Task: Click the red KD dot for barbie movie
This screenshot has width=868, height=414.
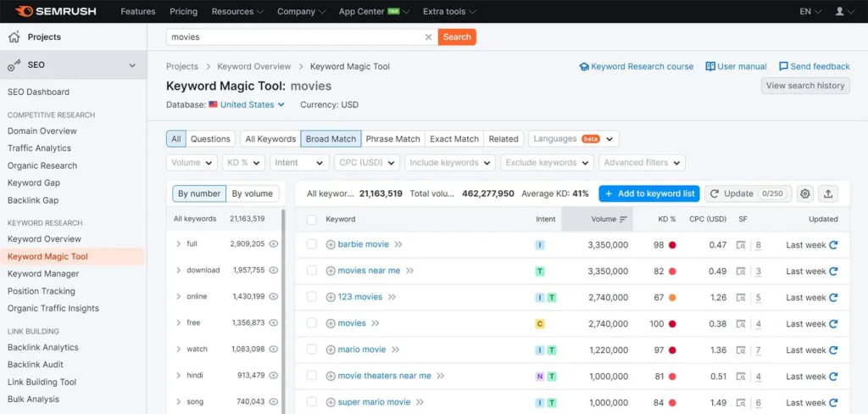Action: click(x=672, y=245)
